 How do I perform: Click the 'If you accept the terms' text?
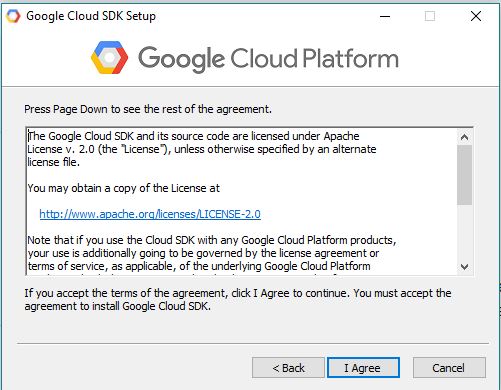click(238, 300)
